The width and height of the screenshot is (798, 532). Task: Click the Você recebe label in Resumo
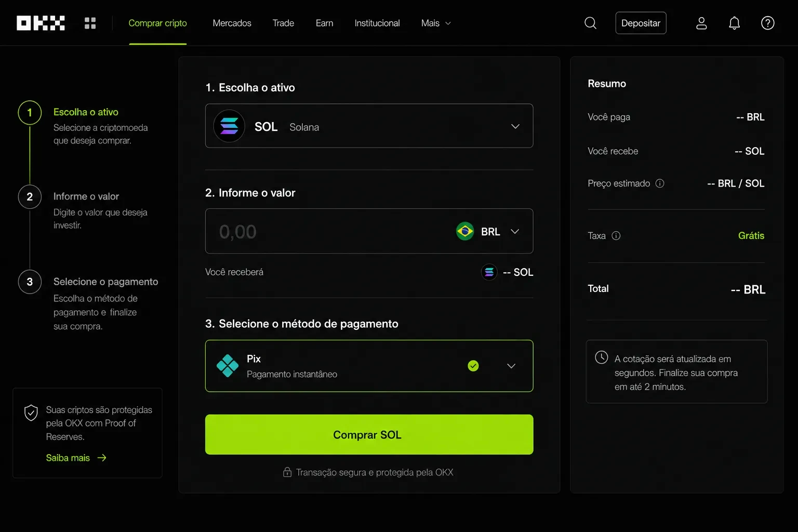click(x=613, y=151)
